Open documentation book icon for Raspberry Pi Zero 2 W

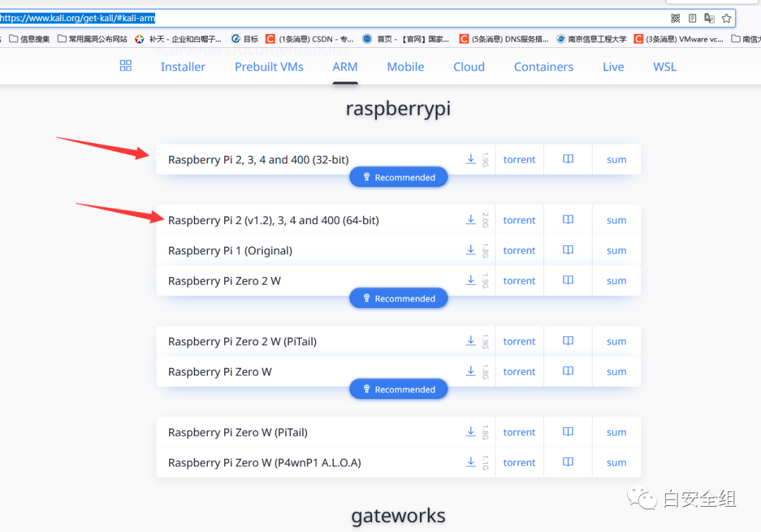568,280
